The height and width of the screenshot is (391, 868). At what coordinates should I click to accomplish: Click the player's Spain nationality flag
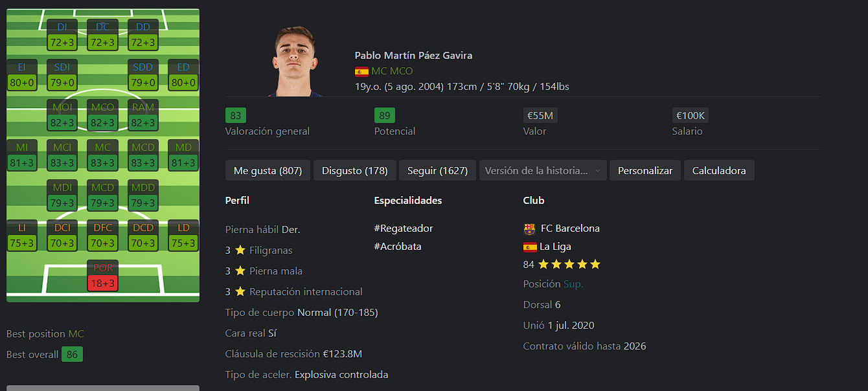361,71
